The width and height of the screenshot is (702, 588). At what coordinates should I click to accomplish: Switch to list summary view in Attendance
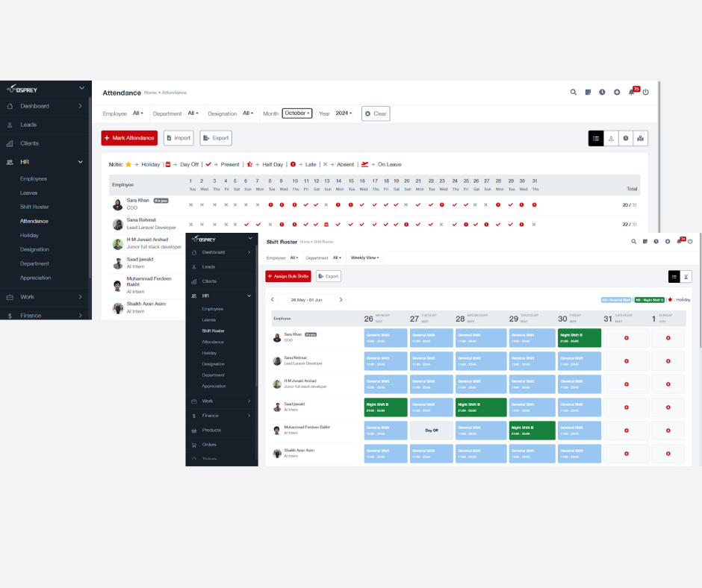tap(596, 138)
